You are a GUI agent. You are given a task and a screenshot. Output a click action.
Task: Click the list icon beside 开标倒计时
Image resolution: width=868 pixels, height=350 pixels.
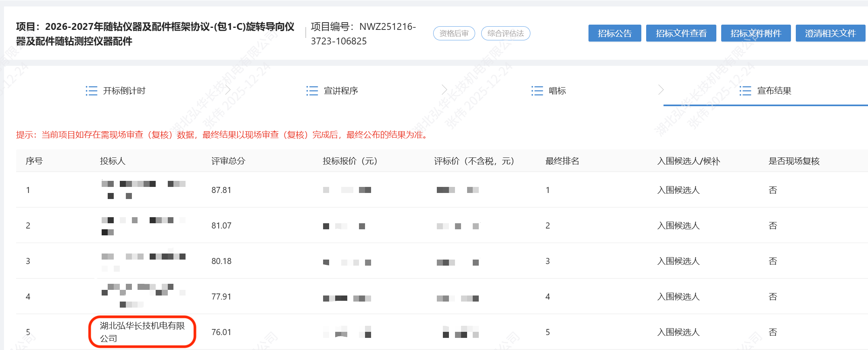point(92,91)
